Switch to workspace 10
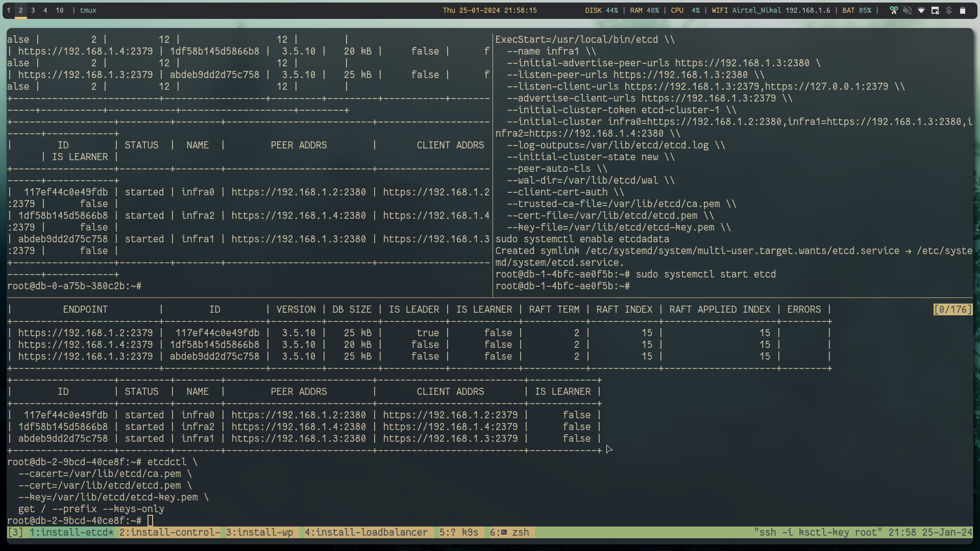The width and height of the screenshot is (980, 551). pos(60,10)
